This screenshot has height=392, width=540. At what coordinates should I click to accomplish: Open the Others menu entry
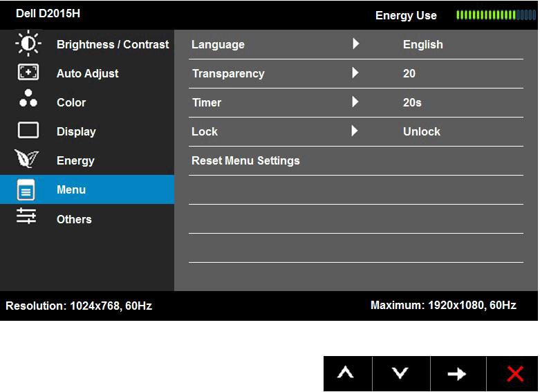pos(87,219)
